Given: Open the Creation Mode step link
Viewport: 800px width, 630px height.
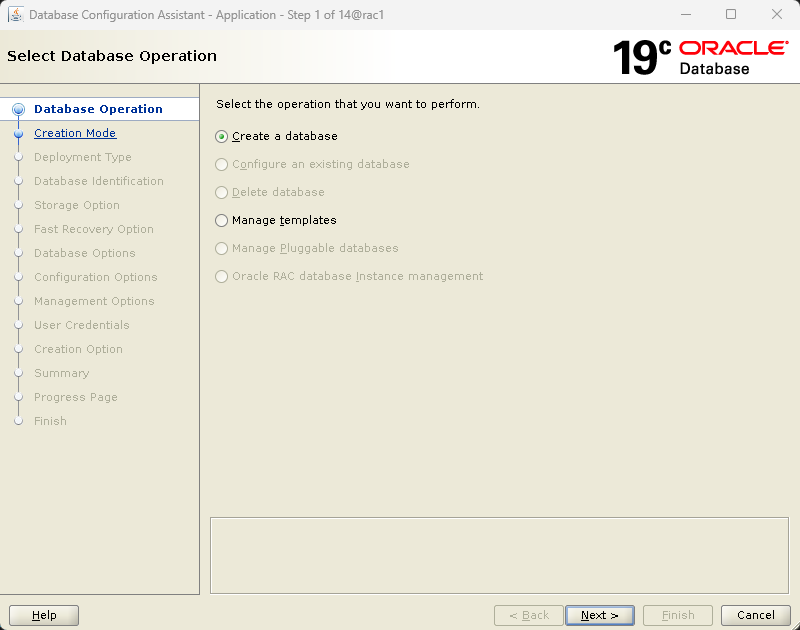Looking at the screenshot, I should click(x=75, y=133).
